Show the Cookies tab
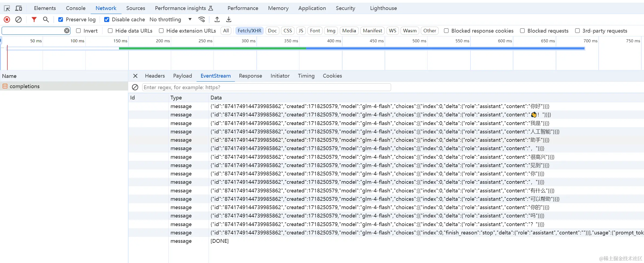Image resolution: width=644 pixels, height=263 pixels. (x=332, y=76)
